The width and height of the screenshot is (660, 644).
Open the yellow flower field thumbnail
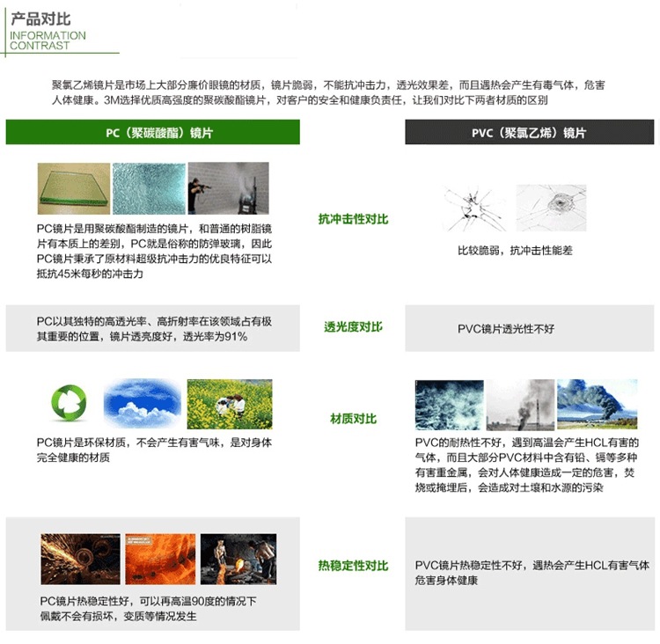click(x=230, y=404)
